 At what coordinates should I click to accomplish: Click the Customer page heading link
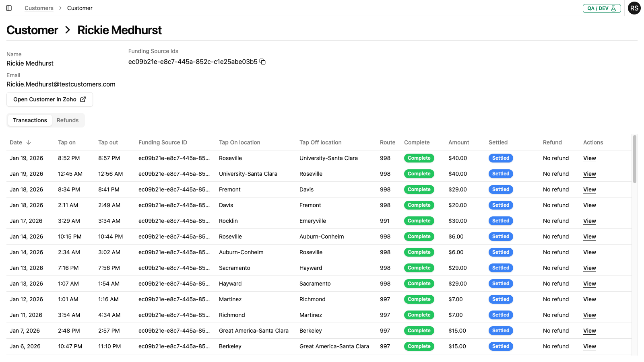point(32,30)
